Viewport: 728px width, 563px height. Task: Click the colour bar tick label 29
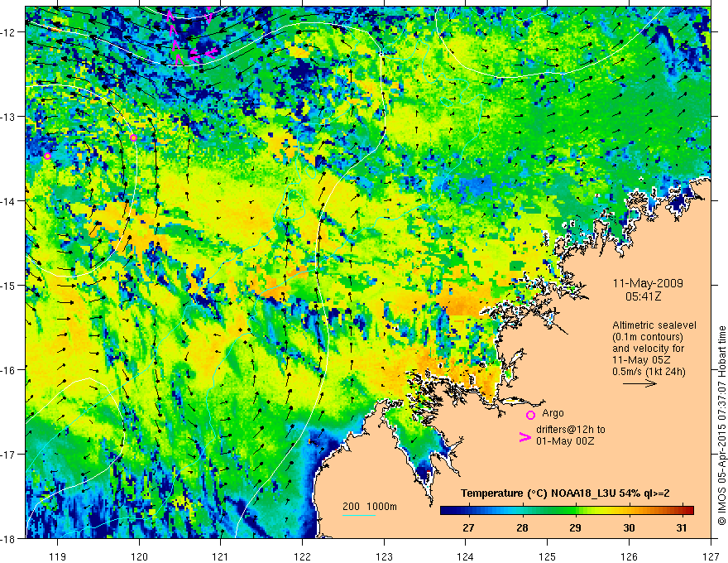[x=575, y=527]
